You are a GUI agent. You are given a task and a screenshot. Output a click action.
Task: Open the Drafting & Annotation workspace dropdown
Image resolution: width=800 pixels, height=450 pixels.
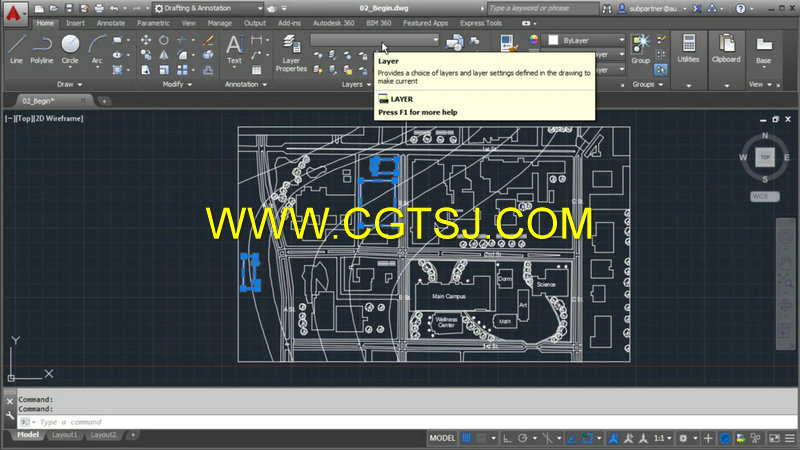[x=208, y=9]
